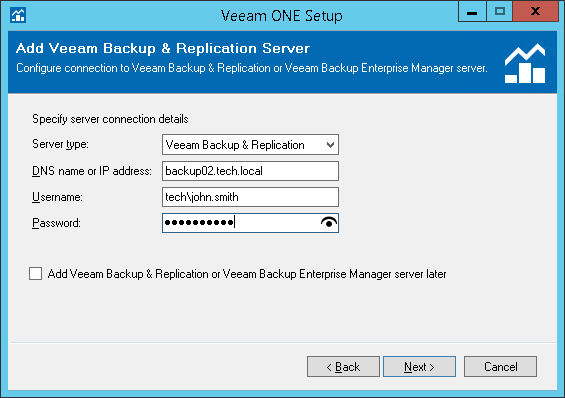Return with the Back button
Screen dimensions: 565x398
(343, 367)
